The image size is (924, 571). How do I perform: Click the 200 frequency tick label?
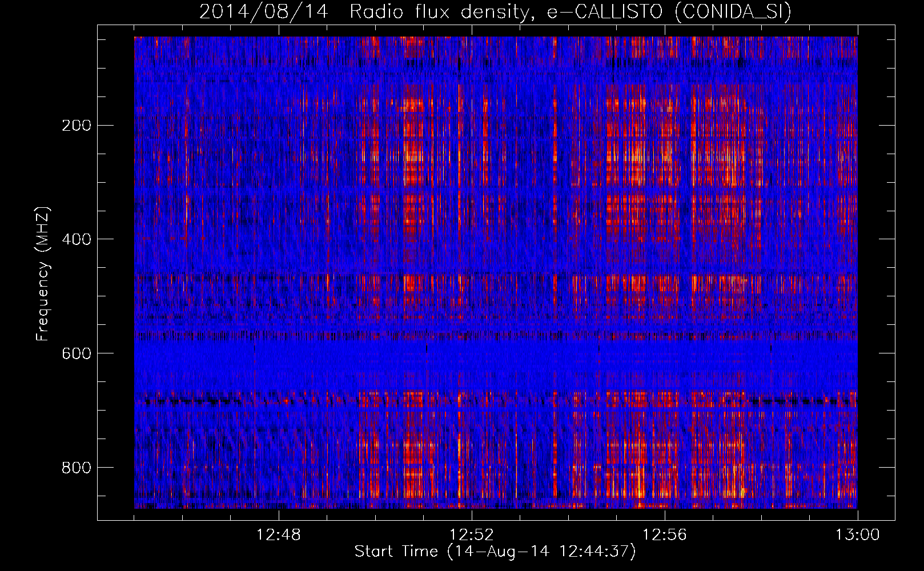76,126
